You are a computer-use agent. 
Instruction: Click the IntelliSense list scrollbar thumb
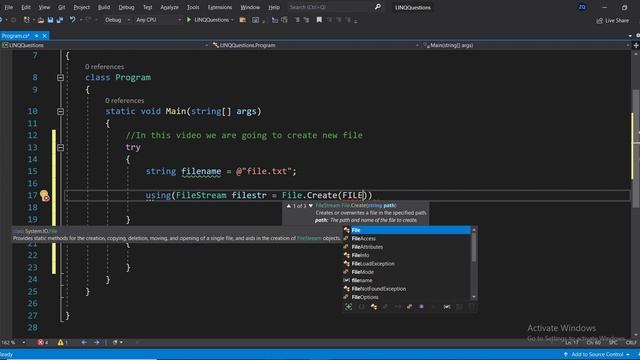point(474,247)
